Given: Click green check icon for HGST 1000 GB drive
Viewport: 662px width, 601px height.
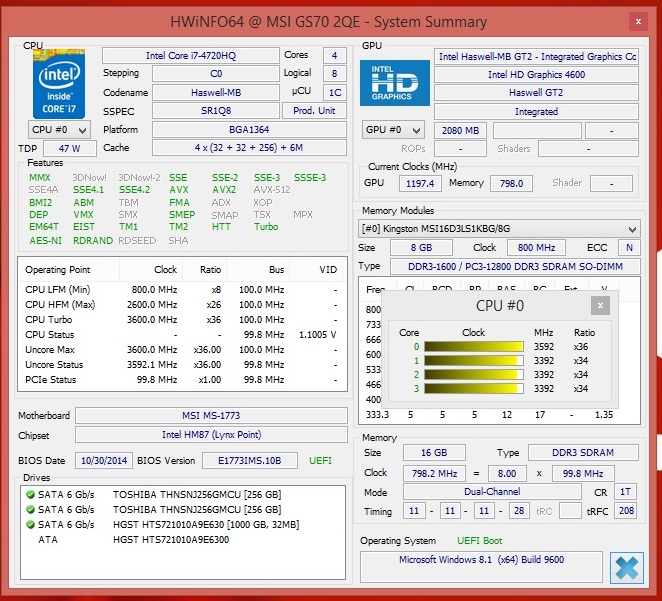Looking at the screenshot, I should (x=30, y=525).
